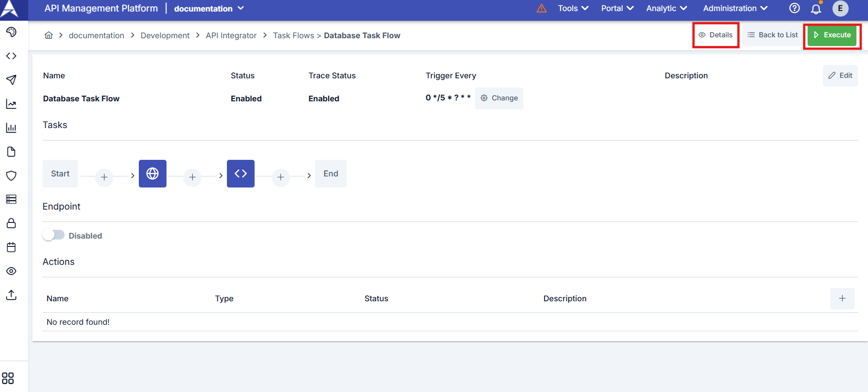Open the help question mark icon
This screenshot has height=392, width=868.
[794, 8]
